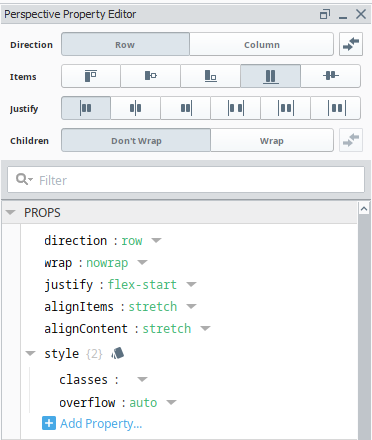The height and width of the screenshot is (440, 372).
Task: Open the direction row value dropdown
Action: [156, 240]
